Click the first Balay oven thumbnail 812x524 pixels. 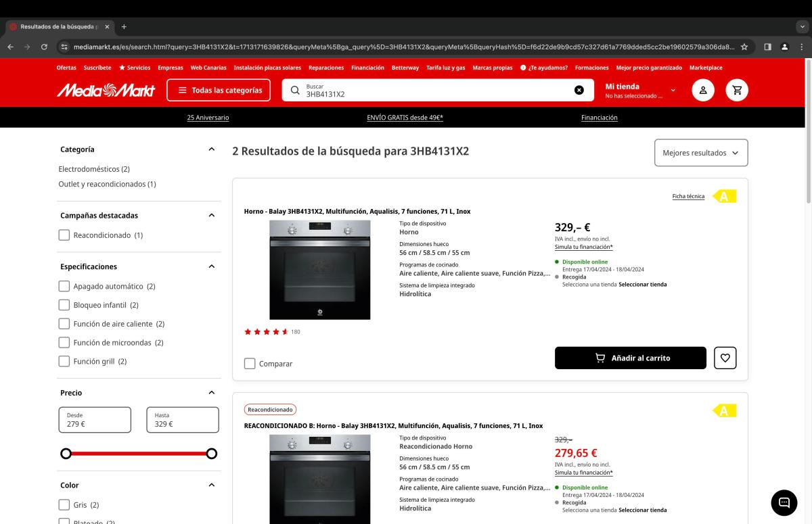[320, 270]
